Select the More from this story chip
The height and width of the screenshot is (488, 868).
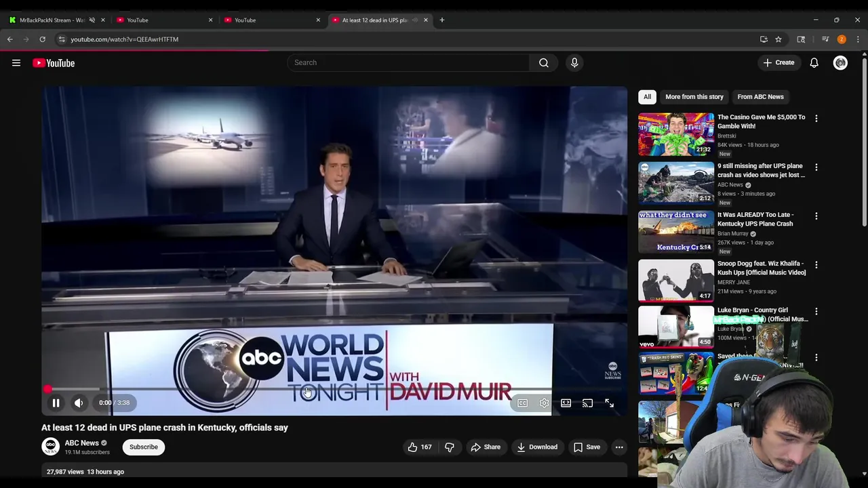694,97
